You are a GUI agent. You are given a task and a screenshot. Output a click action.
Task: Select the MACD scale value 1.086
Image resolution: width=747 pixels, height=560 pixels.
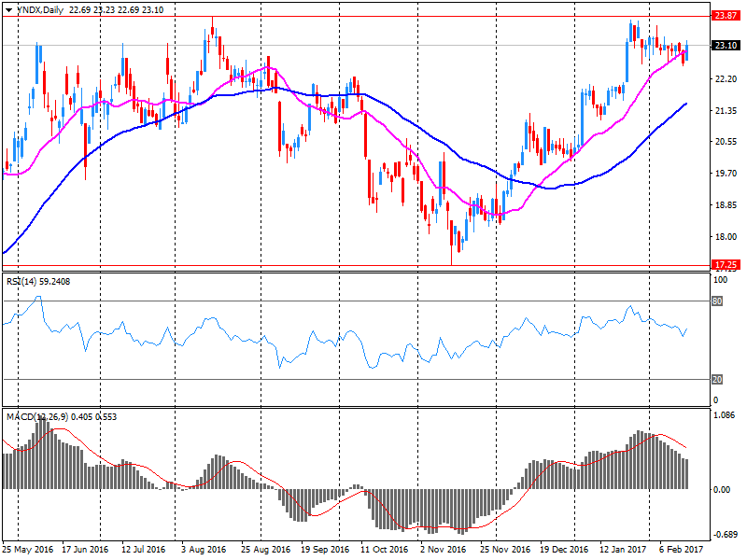(x=725, y=415)
